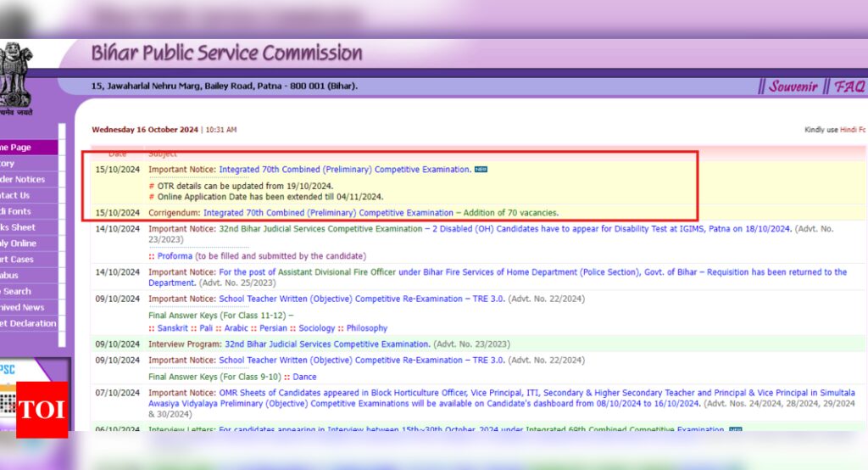Open Sanskrit final answer key
Screen dimensions: 868x470
(x=172, y=328)
